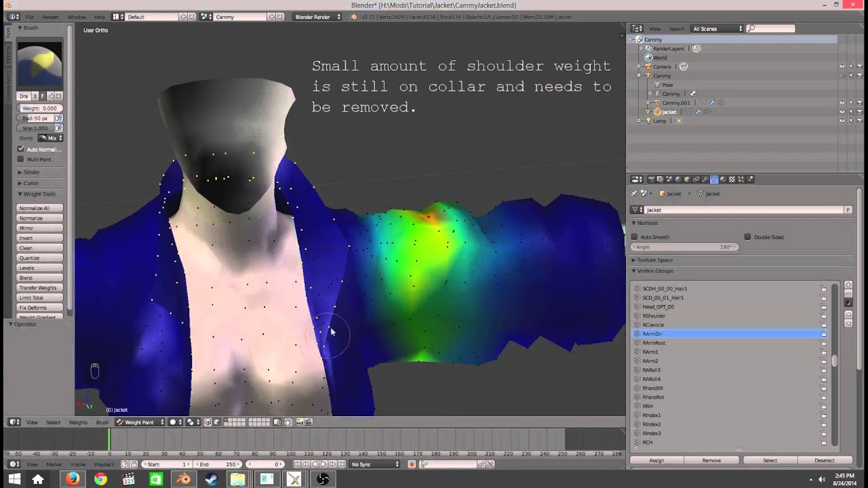Open the File menu
Image resolution: width=868 pixels, height=488 pixels.
(30, 17)
